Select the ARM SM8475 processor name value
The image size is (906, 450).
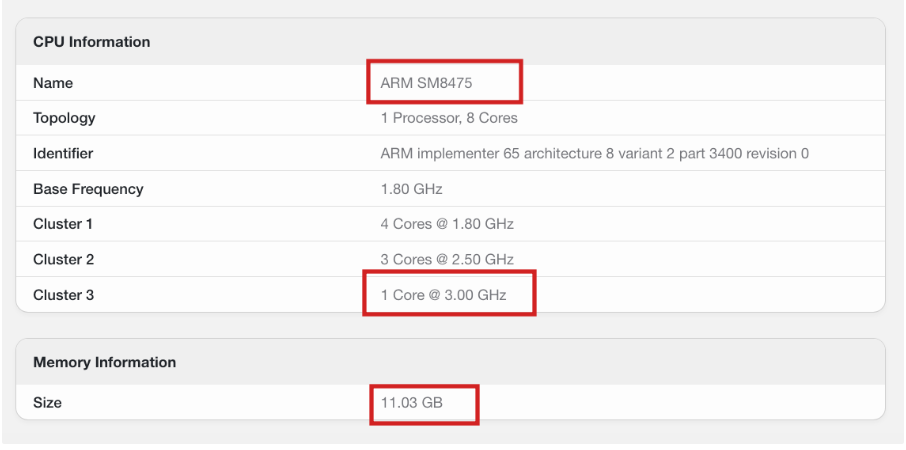[426, 83]
